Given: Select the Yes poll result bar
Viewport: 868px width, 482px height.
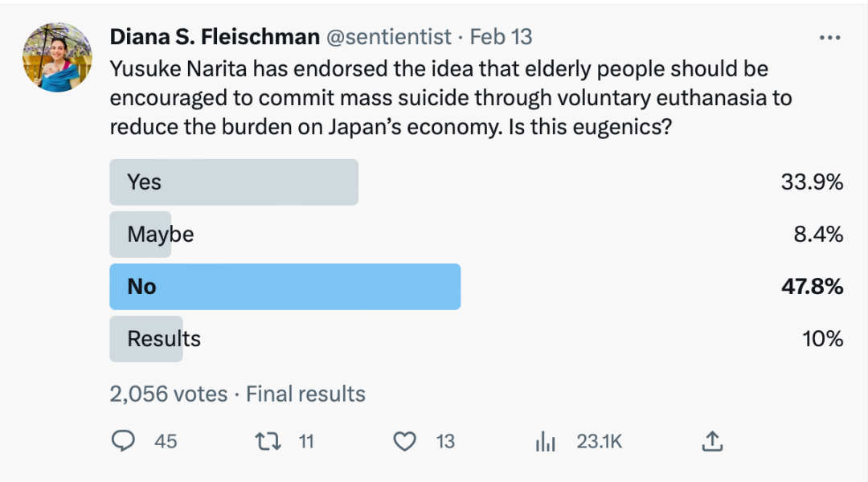Looking at the screenshot, I should [233, 182].
